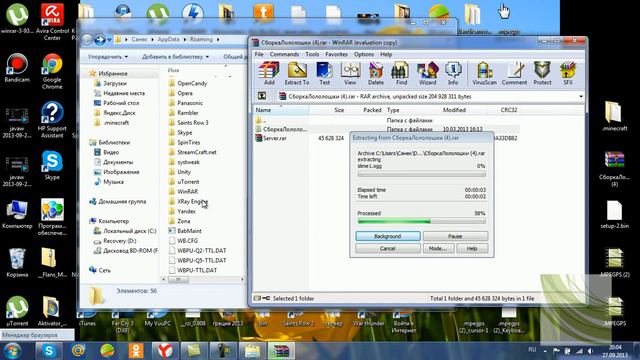Expand Компьютер in Explorer sidebar
This screenshot has height=360, width=640.
pyautogui.click(x=113, y=221)
